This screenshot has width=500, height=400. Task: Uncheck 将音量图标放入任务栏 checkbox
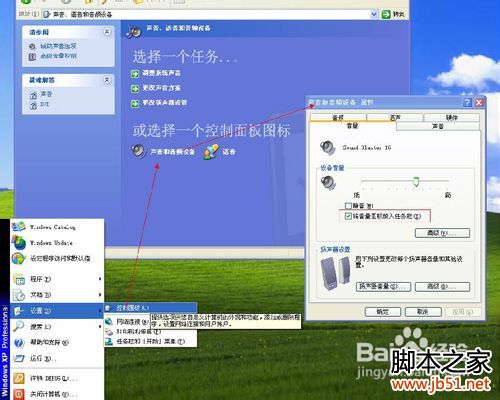[348, 216]
